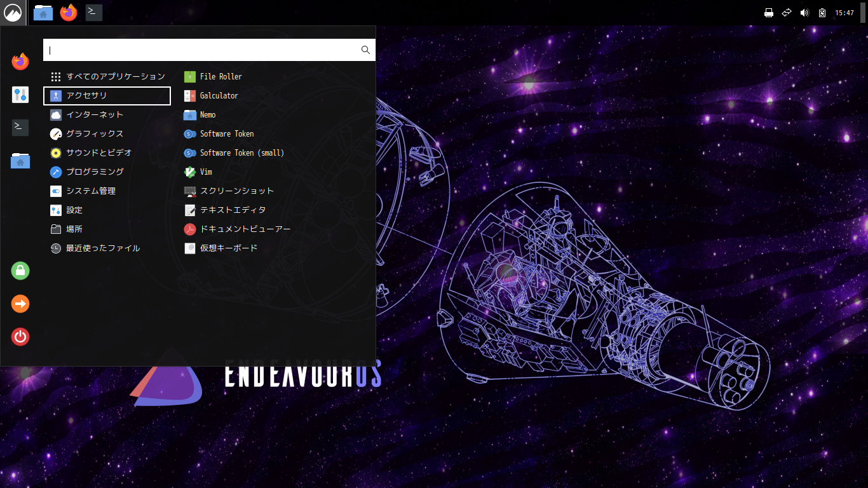Open 最近使ったファイル recent files
868x488 pixels.
coord(107,248)
